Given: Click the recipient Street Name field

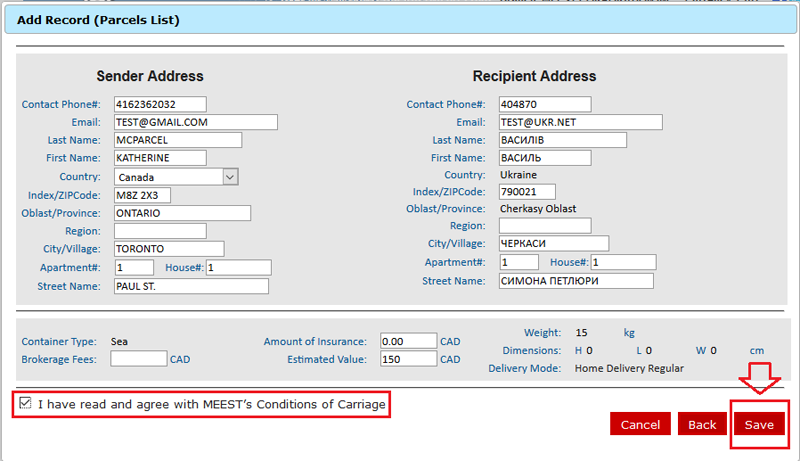Looking at the screenshot, I should coord(575,281).
